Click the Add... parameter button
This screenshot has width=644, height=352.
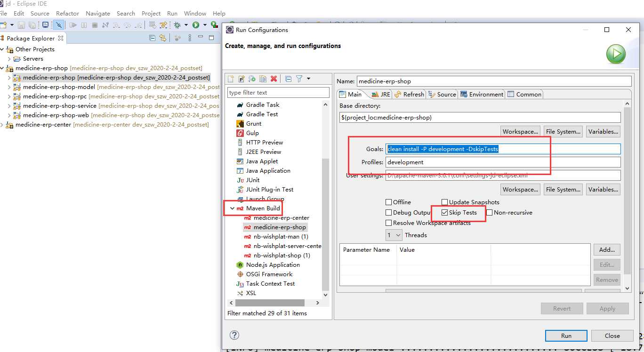click(607, 249)
